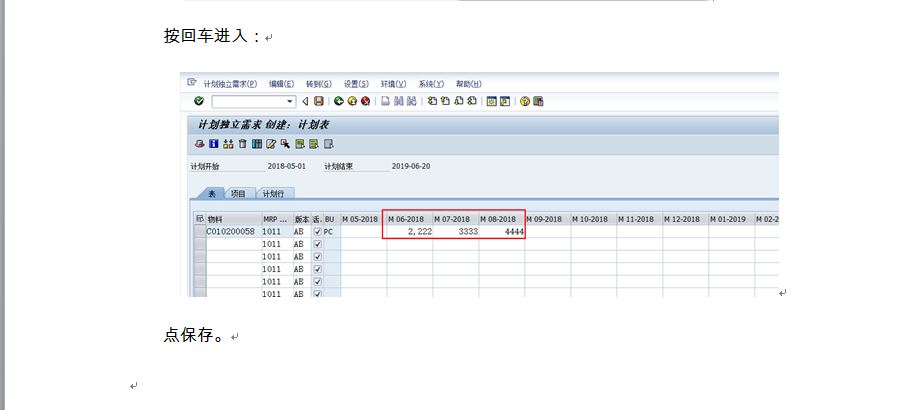Collapse the command field using the triangle
Viewport: 918px width, 410px height.
coord(305,101)
